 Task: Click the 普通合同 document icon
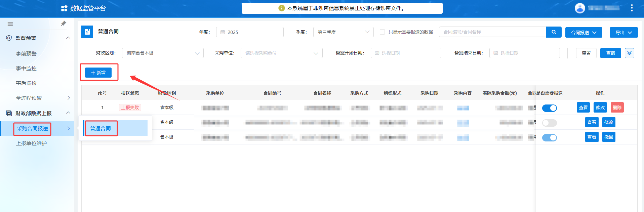pos(87,32)
